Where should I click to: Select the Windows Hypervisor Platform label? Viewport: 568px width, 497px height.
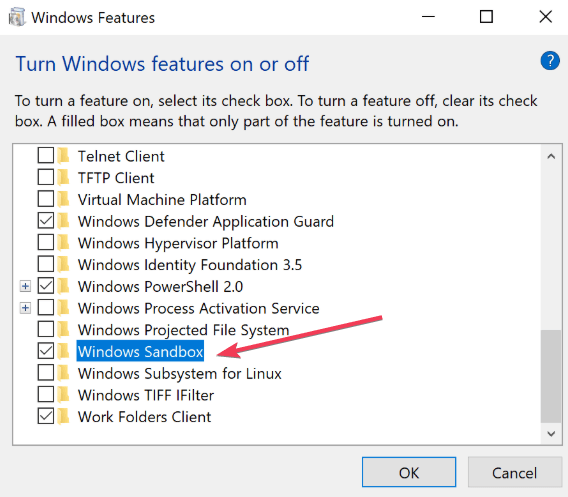click(178, 243)
